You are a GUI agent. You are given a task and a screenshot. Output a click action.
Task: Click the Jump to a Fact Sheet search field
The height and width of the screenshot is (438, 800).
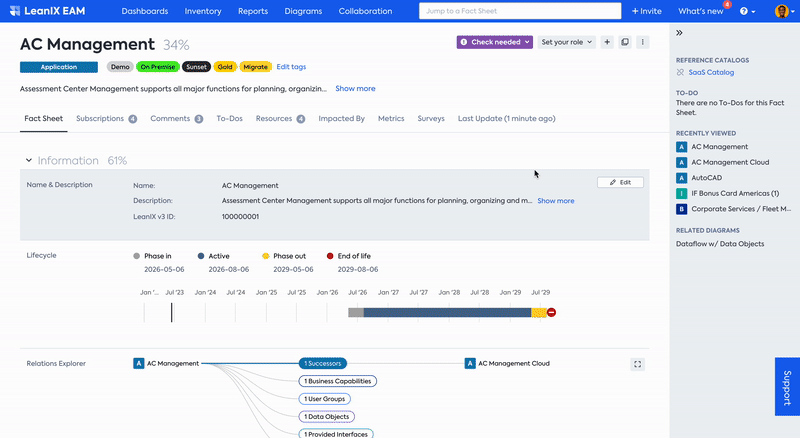point(520,11)
